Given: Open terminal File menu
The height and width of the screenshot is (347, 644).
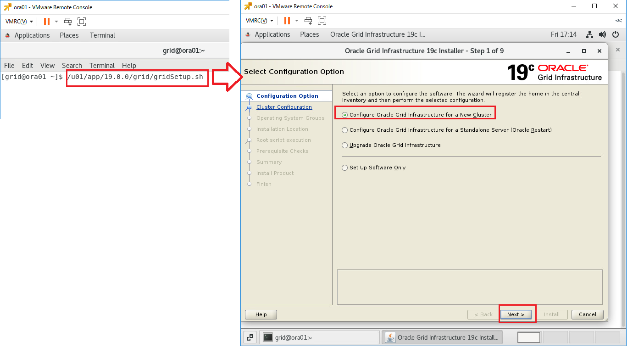Looking at the screenshot, I should click(x=9, y=66).
